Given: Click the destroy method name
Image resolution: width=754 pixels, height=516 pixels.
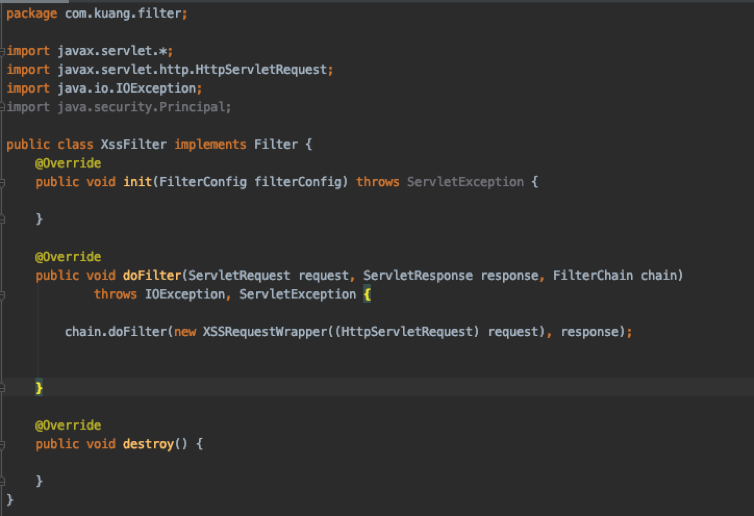Looking at the screenshot, I should point(148,444).
